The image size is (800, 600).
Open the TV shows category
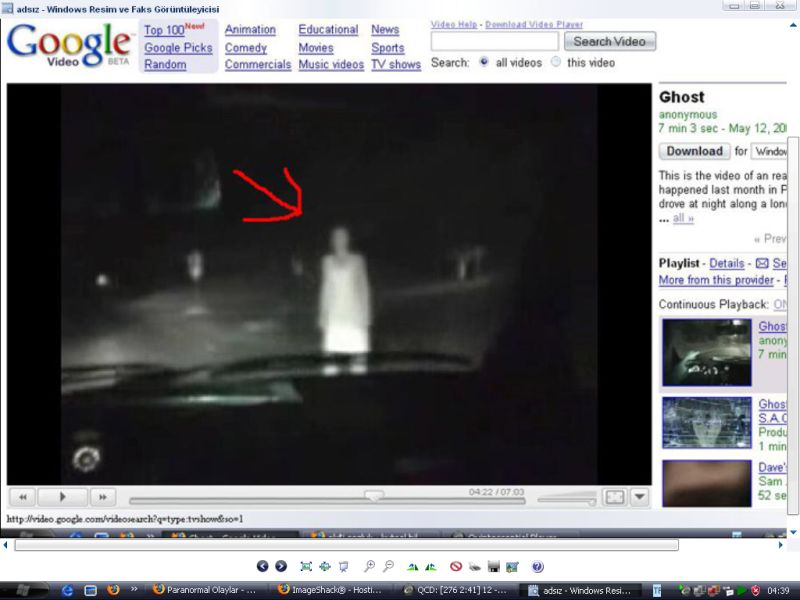(x=396, y=65)
